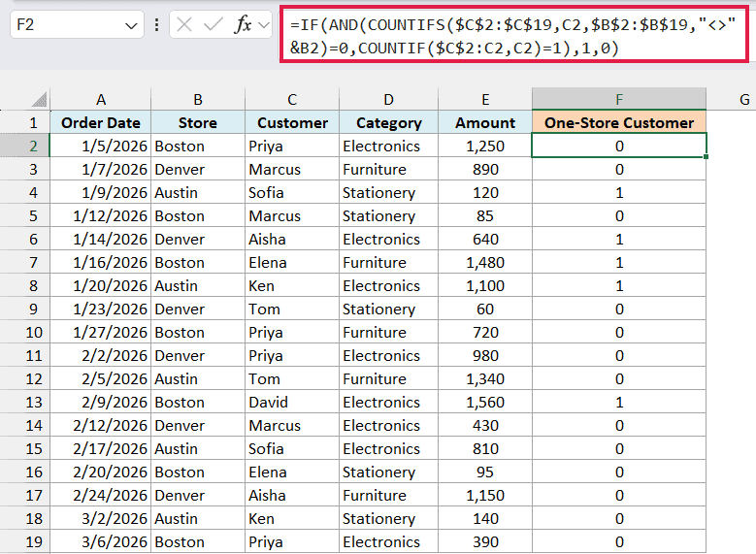The width and height of the screenshot is (756, 554).
Task: Click the Category header cell
Action: pos(388,122)
